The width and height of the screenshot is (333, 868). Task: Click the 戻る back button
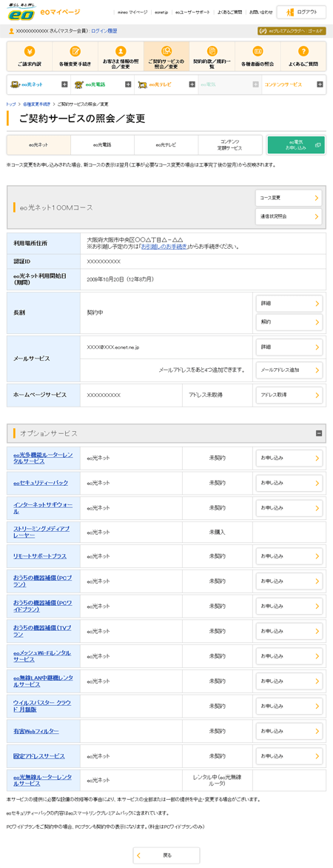[166, 855]
